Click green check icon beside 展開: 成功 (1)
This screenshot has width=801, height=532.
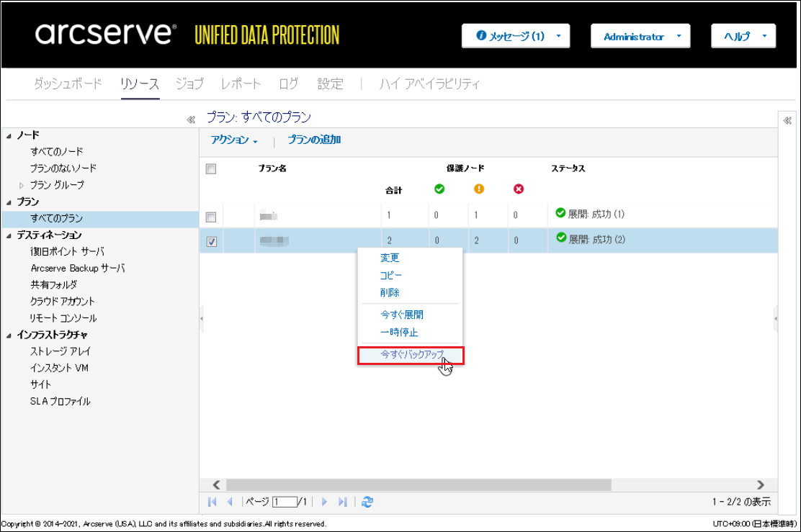560,212
